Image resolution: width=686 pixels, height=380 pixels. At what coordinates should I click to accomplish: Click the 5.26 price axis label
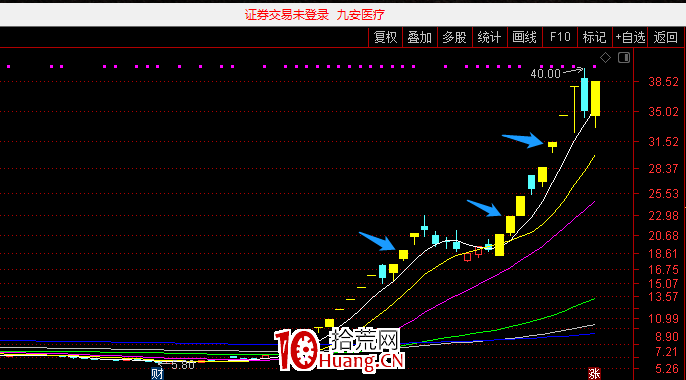(667, 370)
